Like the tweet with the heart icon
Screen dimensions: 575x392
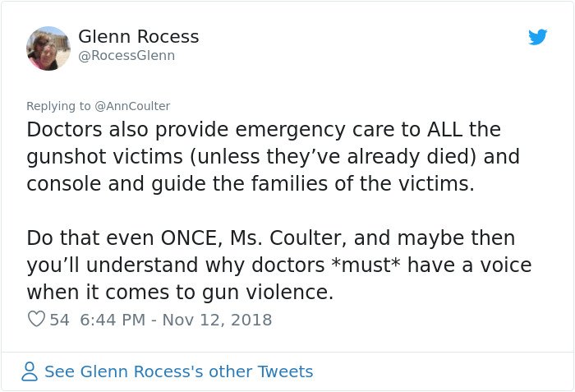[x=36, y=319]
